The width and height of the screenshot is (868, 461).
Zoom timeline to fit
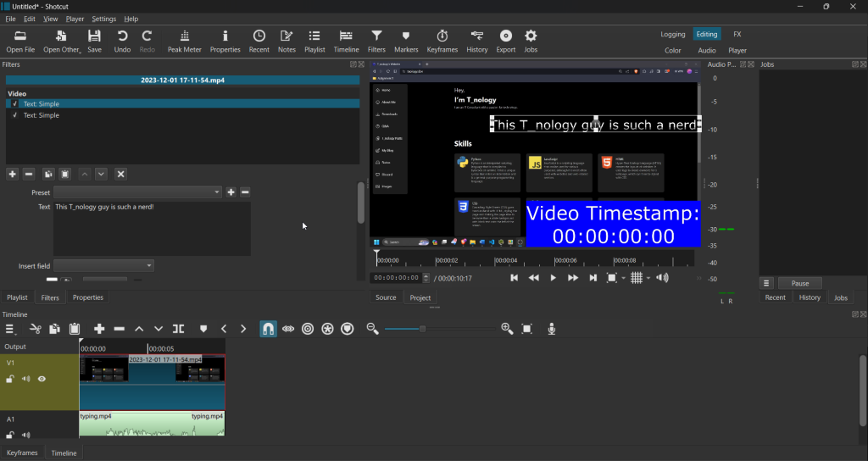pos(527,329)
